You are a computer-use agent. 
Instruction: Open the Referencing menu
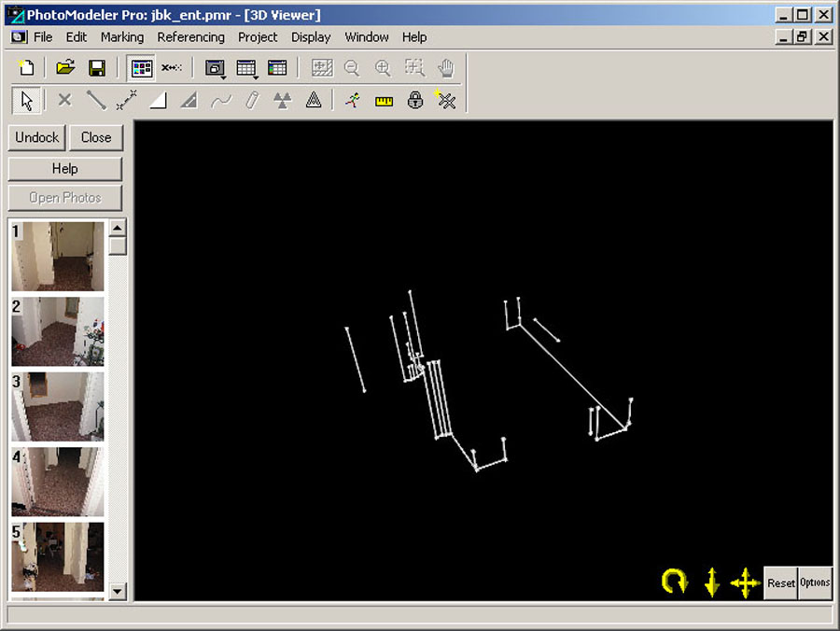[190, 37]
